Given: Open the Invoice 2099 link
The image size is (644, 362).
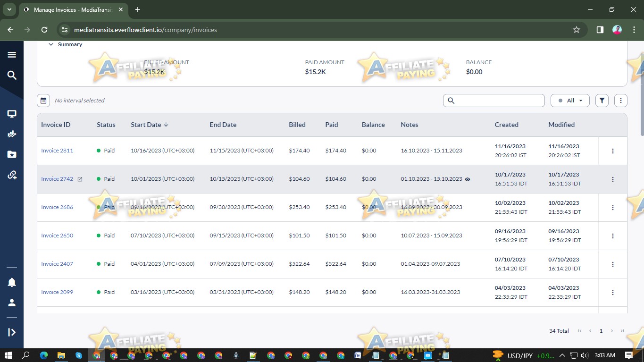Looking at the screenshot, I should 57,292.
